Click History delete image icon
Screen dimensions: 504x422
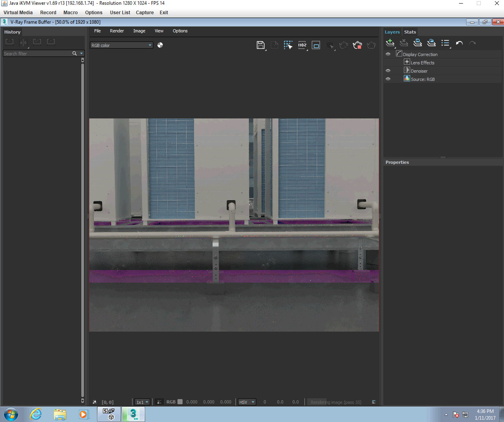point(51,42)
